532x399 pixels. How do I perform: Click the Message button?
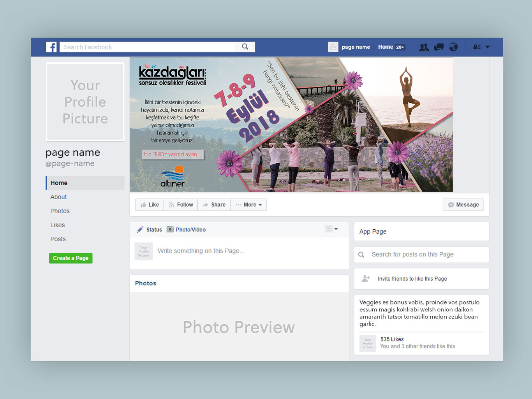coord(463,205)
